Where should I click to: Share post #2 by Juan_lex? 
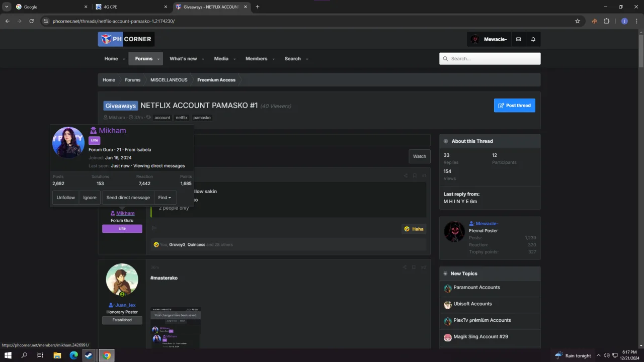click(405, 267)
